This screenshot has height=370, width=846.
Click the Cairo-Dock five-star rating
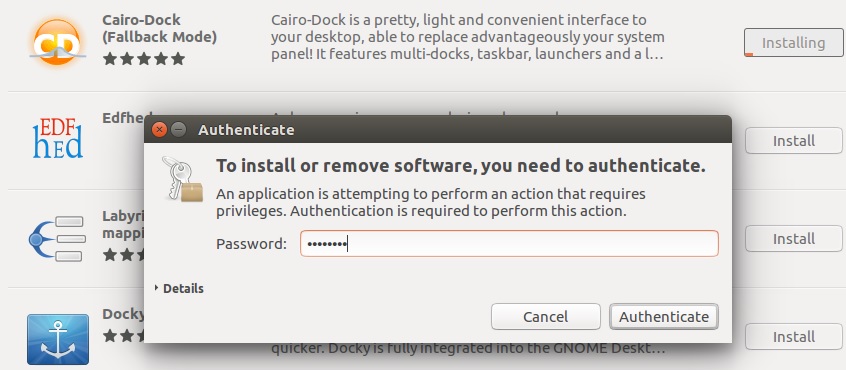(x=144, y=59)
